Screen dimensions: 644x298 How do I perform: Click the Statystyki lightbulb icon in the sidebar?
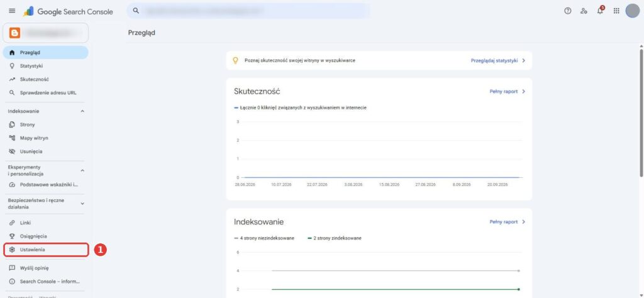(x=12, y=66)
